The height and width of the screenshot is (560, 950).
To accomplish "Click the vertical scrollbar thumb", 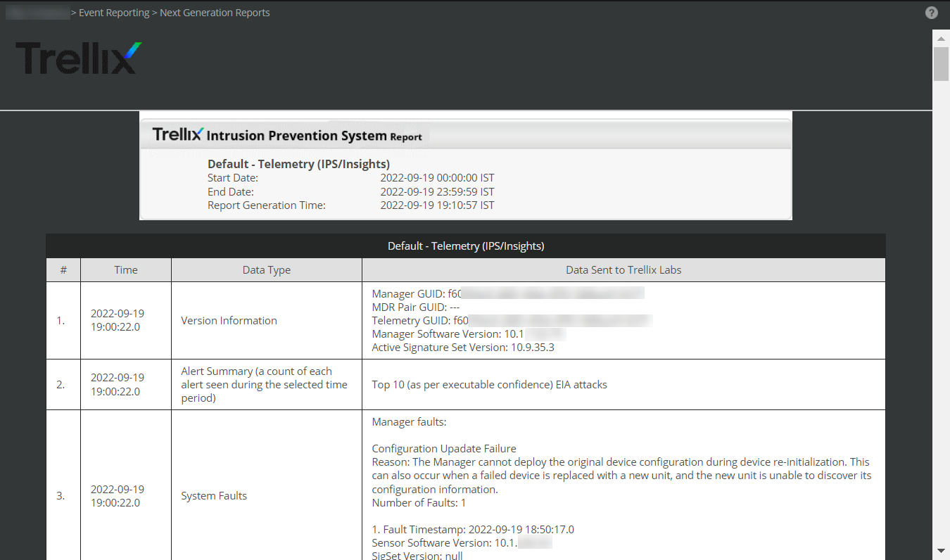I will coord(941,63).
